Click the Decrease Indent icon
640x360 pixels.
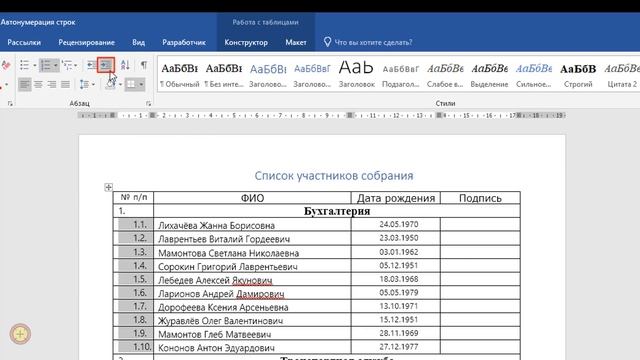(x=91, y=65)
